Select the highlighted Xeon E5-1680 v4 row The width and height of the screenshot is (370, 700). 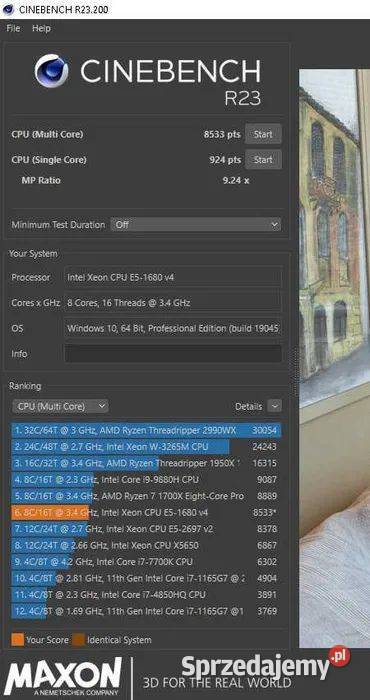point(146,512)
